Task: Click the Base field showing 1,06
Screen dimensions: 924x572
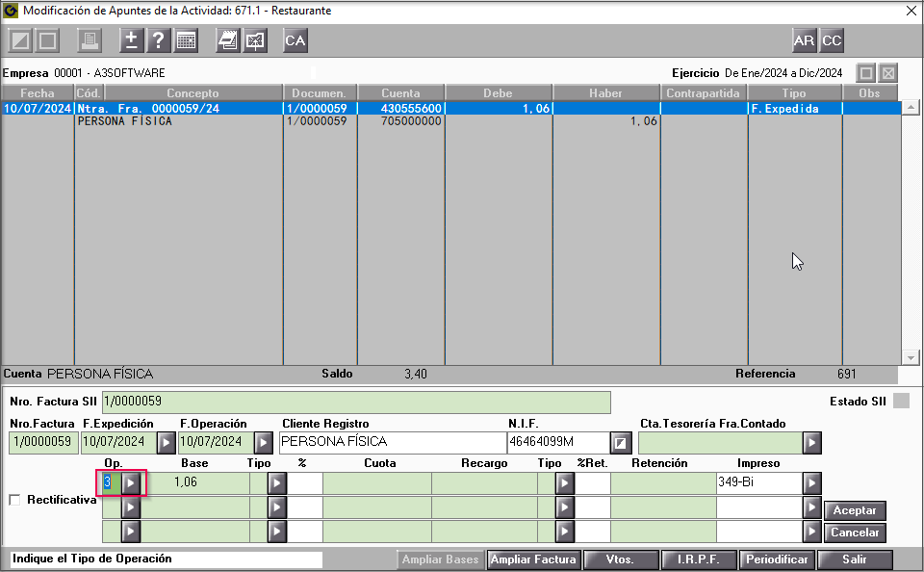Action: 194,483
